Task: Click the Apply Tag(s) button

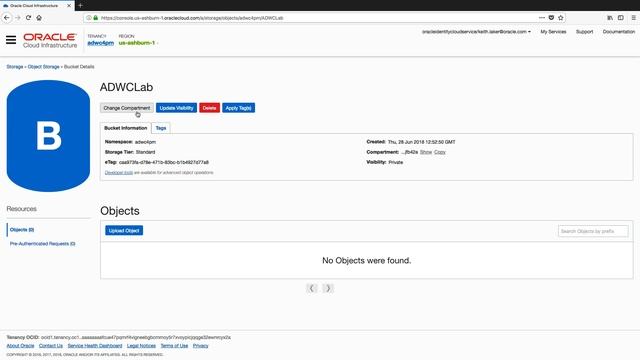Action: pyautogui.click(x=238, y=108)
